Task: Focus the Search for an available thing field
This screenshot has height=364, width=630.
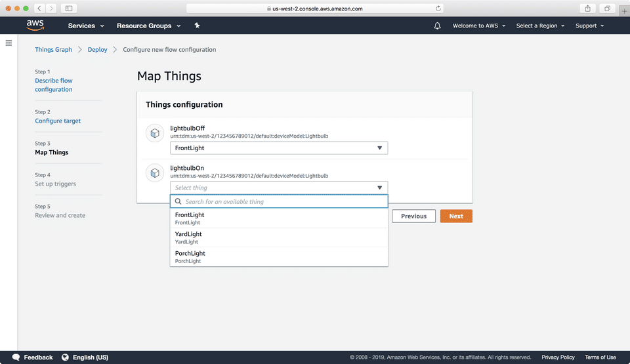Action: [x=279, y=201]
